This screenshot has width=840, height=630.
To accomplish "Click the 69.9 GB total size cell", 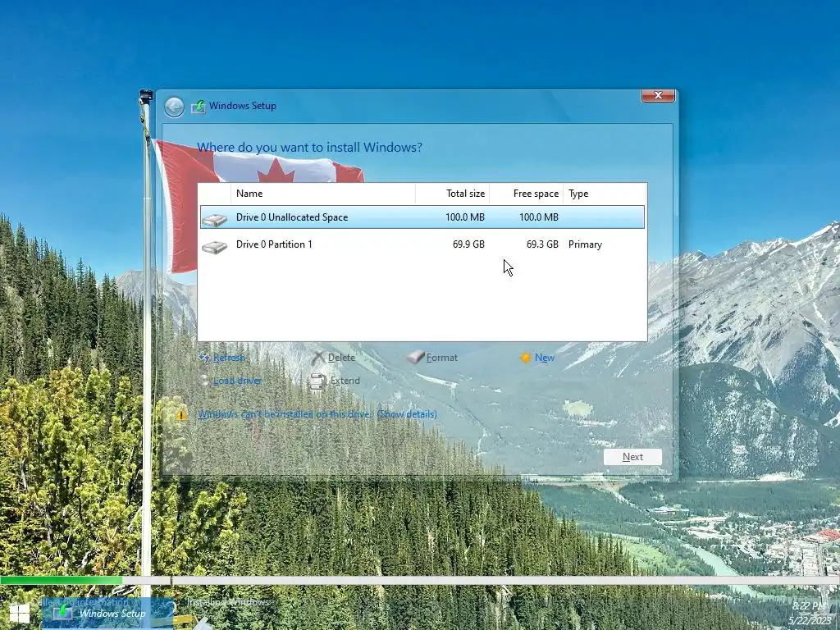I will coord(468,244).
